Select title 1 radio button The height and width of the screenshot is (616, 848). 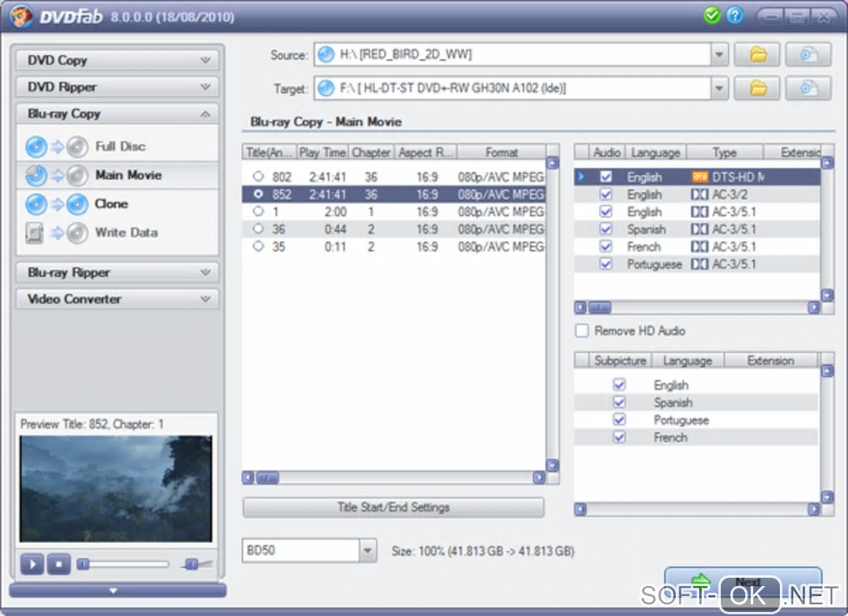(259, 211)
